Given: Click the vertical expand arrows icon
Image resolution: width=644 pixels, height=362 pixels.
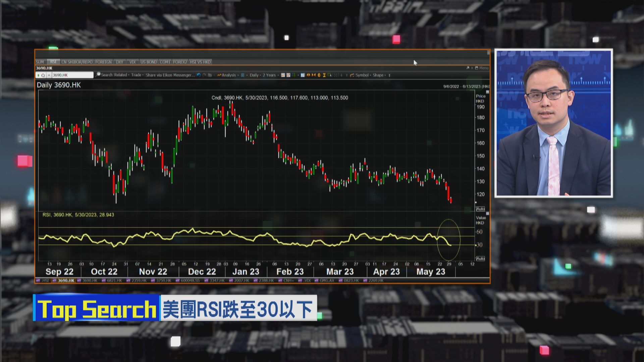Looking at the screenshot, I should (x=319, y=75).
